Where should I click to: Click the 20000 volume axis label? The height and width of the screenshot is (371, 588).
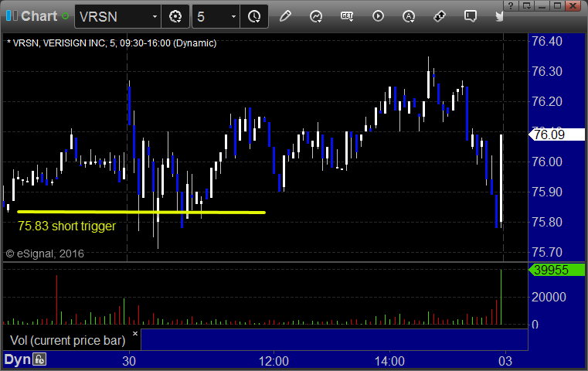pyautogui.click(x=549, y=297)
